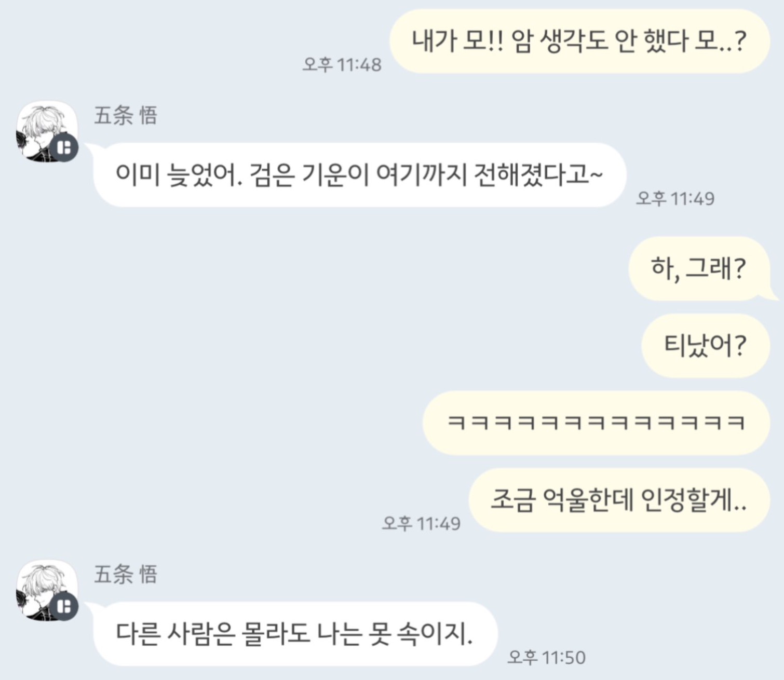Tap the message '내가 모!! 암 생각도 안 했다 모..?'

click(579, 41)
